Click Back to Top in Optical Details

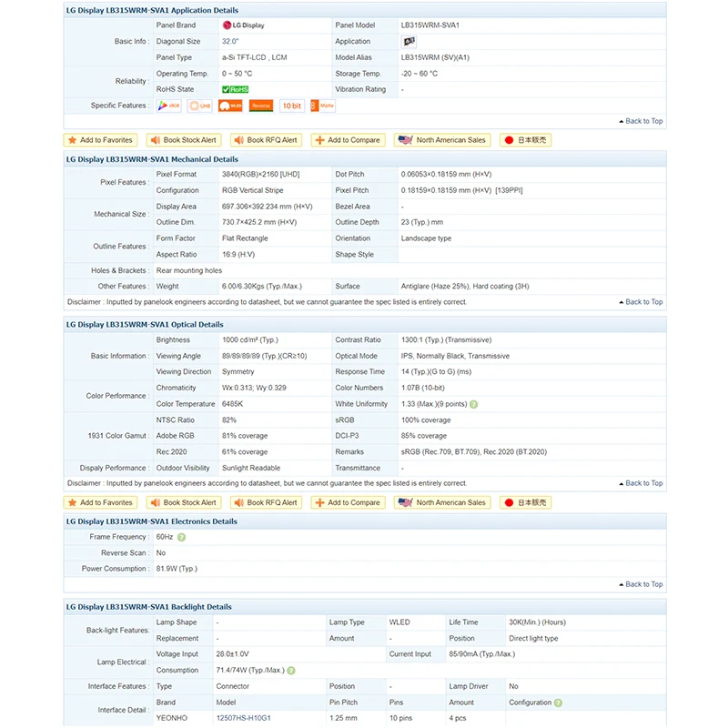pos(642,484)
